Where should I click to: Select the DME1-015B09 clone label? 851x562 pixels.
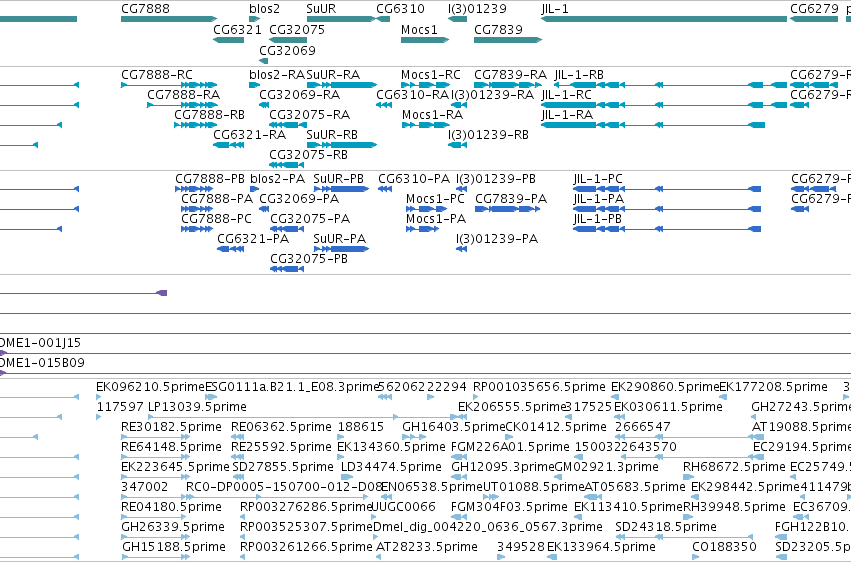pyautogui.click(x=42, y=362)
